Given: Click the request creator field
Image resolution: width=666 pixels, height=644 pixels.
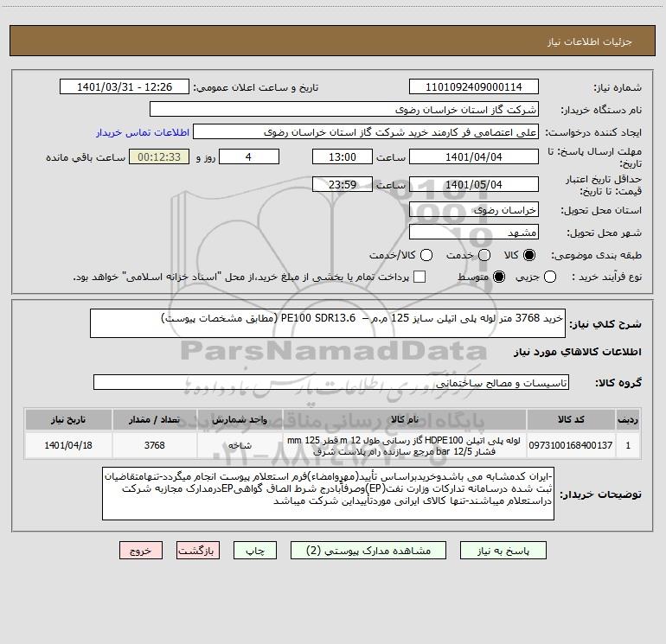Looking at the screenshot, I should coord(366,132).
